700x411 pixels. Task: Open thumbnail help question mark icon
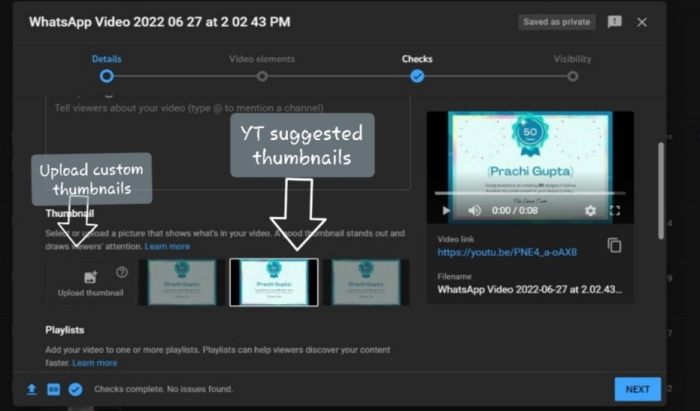[x=122, y=272]
